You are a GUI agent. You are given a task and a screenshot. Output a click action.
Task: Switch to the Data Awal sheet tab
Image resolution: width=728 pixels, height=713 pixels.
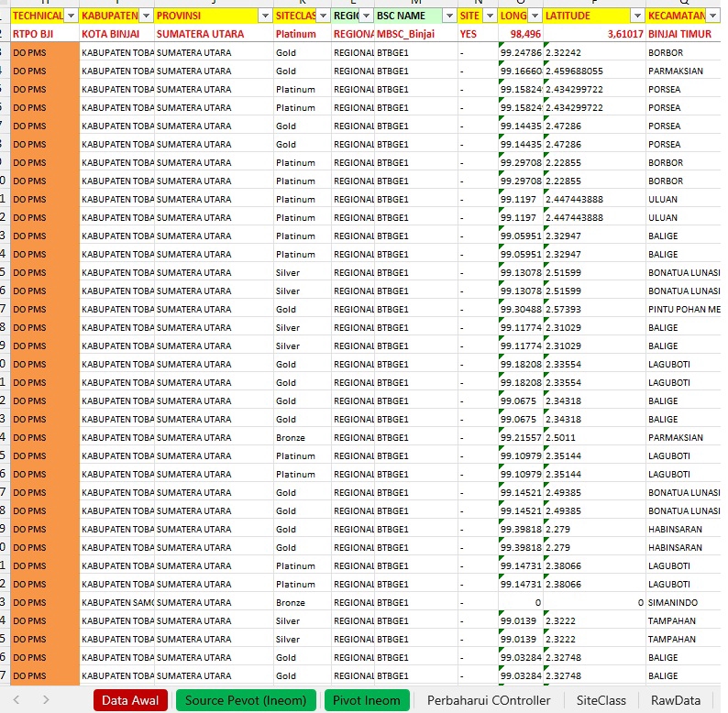pos(130,700)
